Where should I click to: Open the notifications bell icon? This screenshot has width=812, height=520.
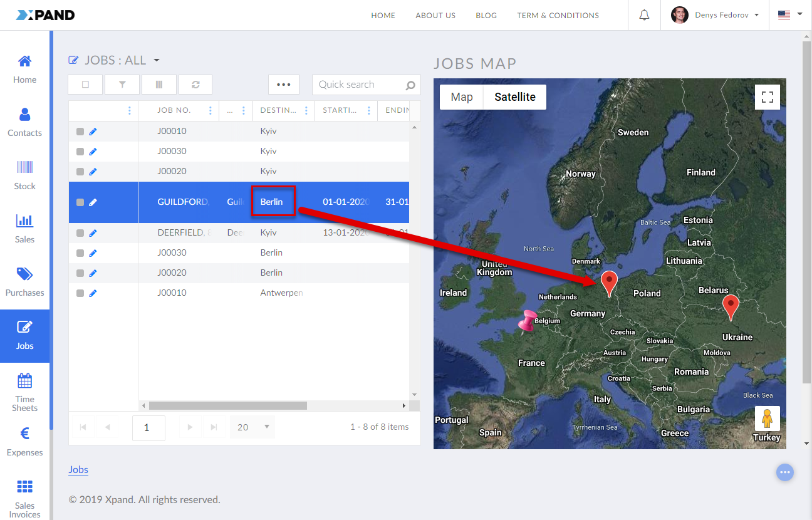click(x=644, y=15)
